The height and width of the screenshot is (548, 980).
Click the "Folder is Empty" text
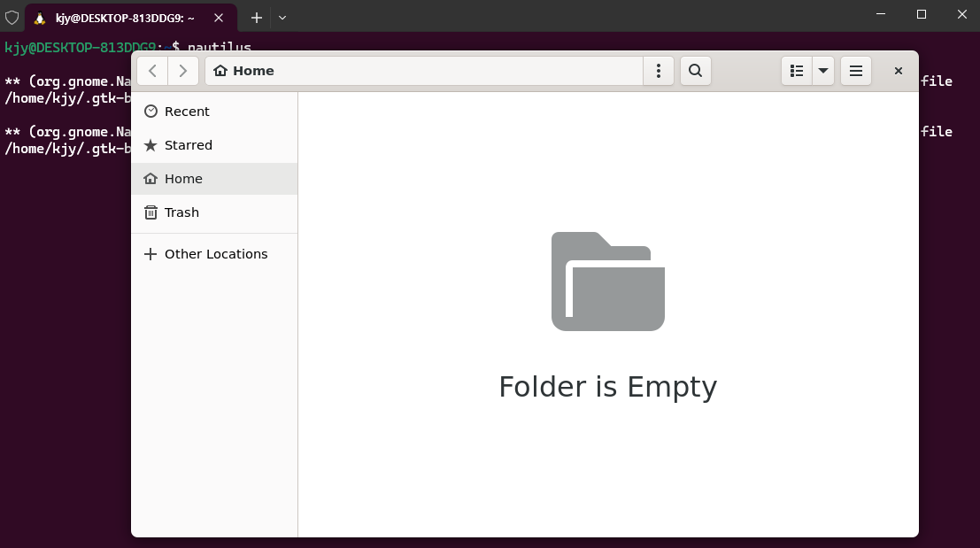point(608,387)
